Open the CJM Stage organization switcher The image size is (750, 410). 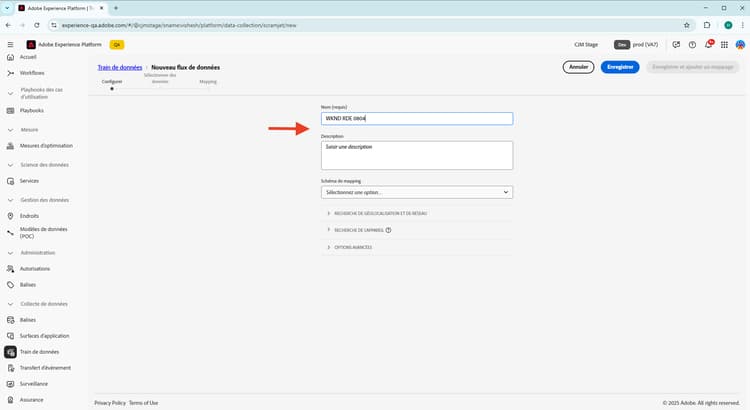586,44
